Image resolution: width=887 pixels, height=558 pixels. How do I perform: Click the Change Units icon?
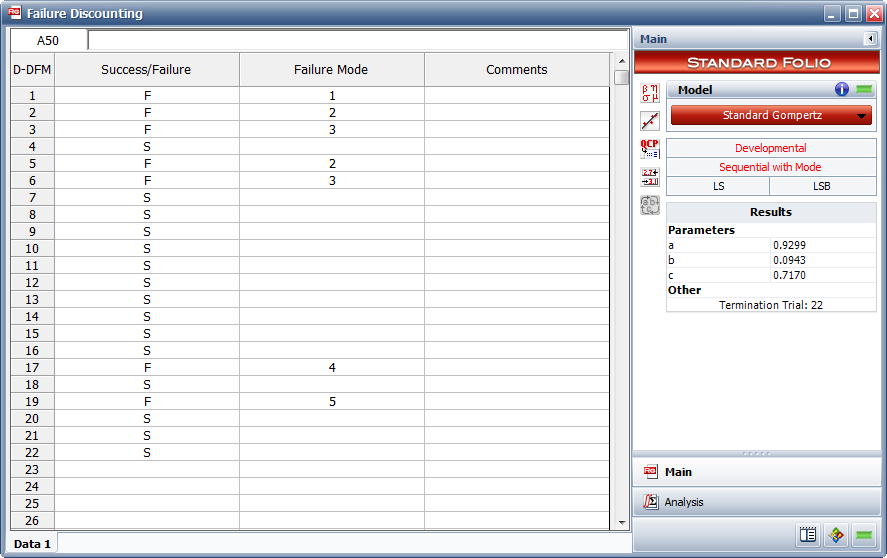[650, 177]
